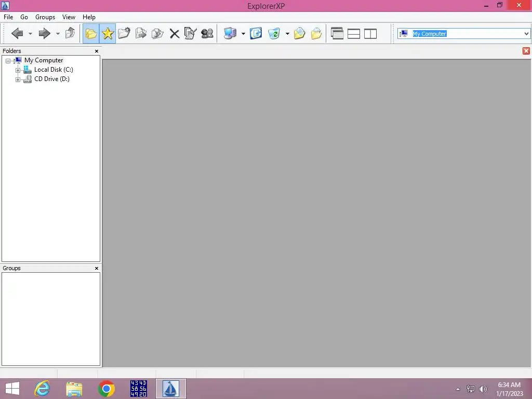Click the ExplorerXP sailboat title icon
Viewport: 532px width, 399px height.
(5, 5)
